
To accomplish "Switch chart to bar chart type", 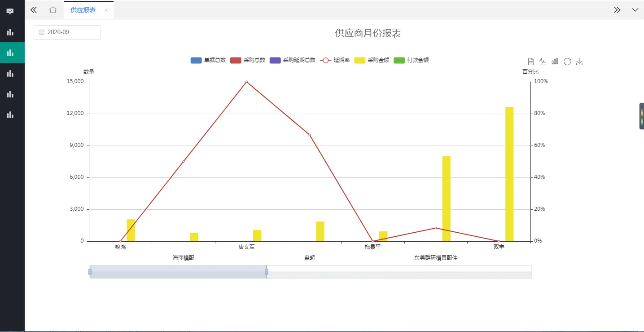I will (x=555, y=62).
